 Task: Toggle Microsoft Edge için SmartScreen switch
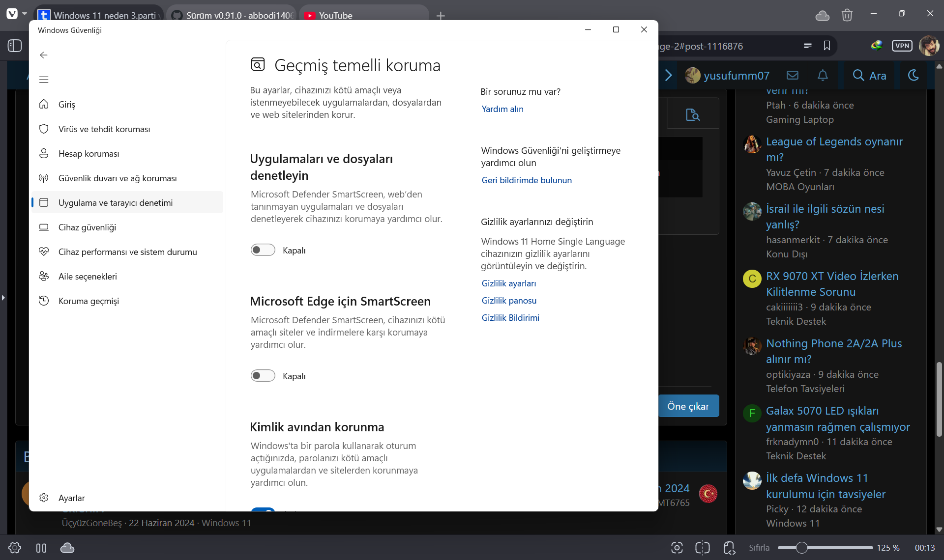[263, 376]
